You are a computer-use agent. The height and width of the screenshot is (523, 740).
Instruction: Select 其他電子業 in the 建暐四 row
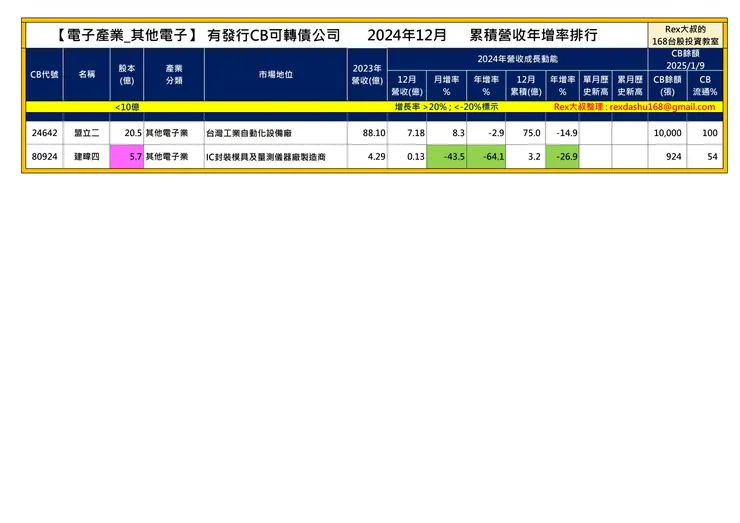point(174,157)
